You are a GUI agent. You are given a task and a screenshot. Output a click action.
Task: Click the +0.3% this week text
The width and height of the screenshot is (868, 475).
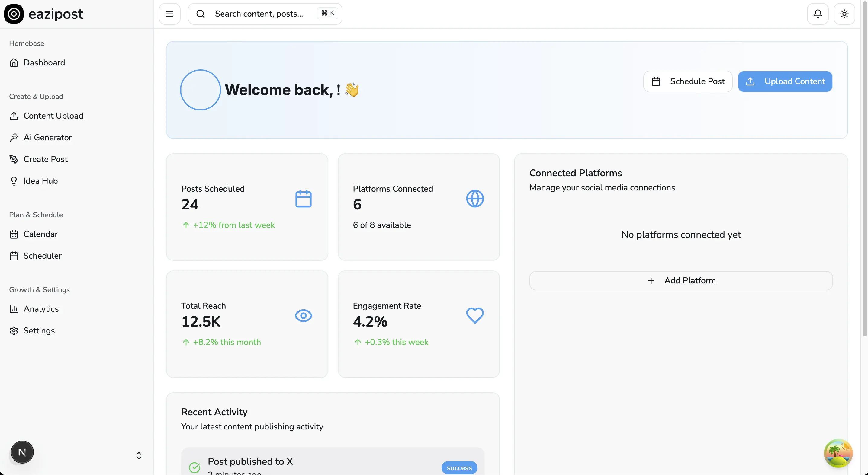pos(397,342)
